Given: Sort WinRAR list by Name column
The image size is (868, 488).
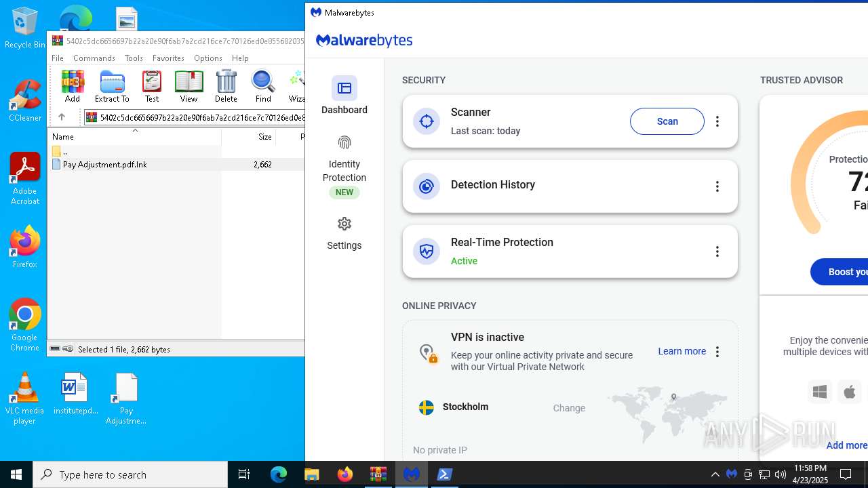Looking at the screenshot, I should (x=134, y=136).
